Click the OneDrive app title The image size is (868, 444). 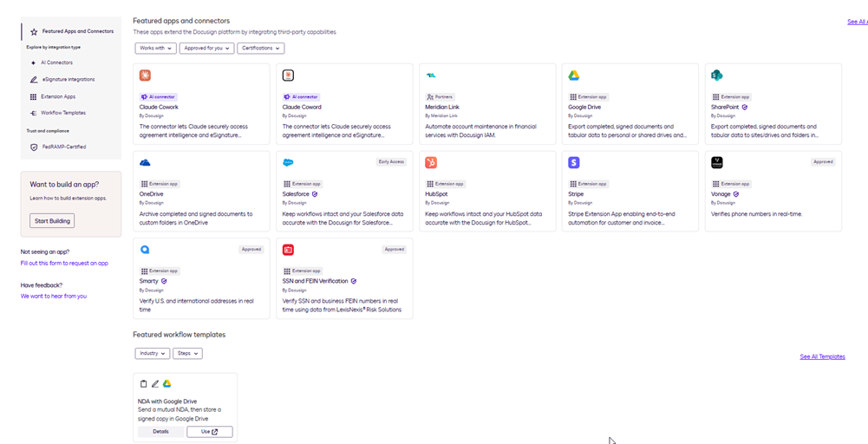(151, 194)
